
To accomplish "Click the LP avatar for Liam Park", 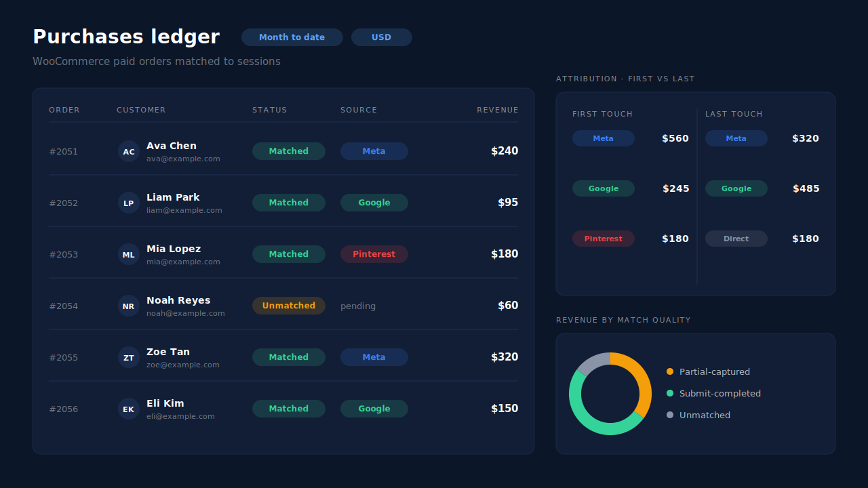I will pos(129,203).
